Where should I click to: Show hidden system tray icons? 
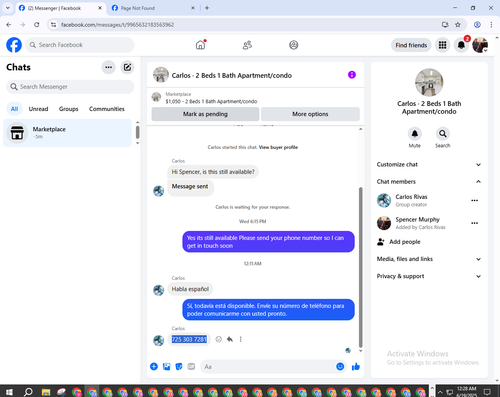440,392
